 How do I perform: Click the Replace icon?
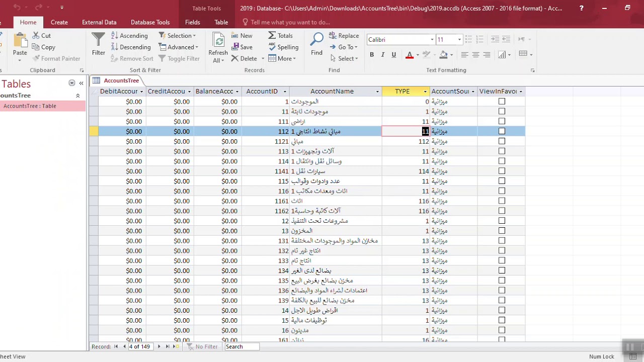click(x=333, y=36)
